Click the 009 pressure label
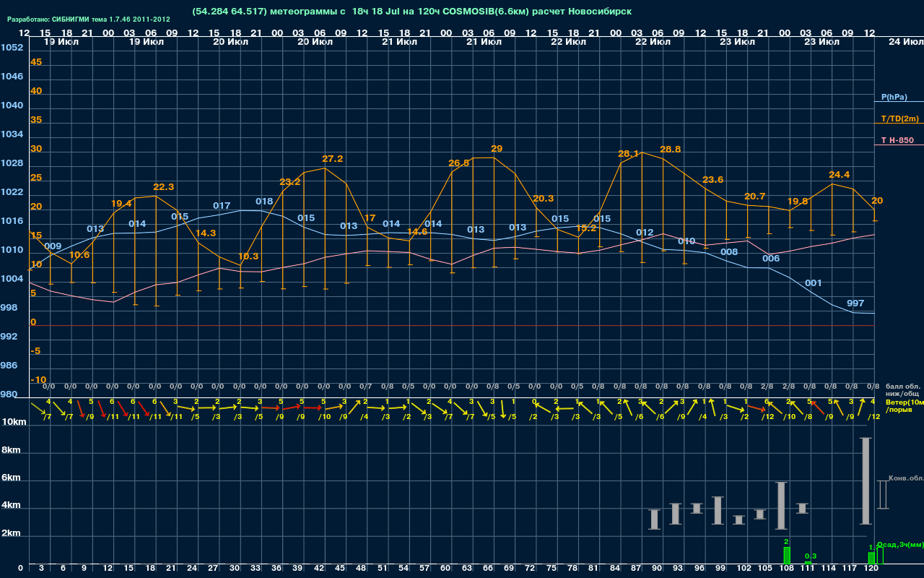924x578 pixels. [53, 246]
